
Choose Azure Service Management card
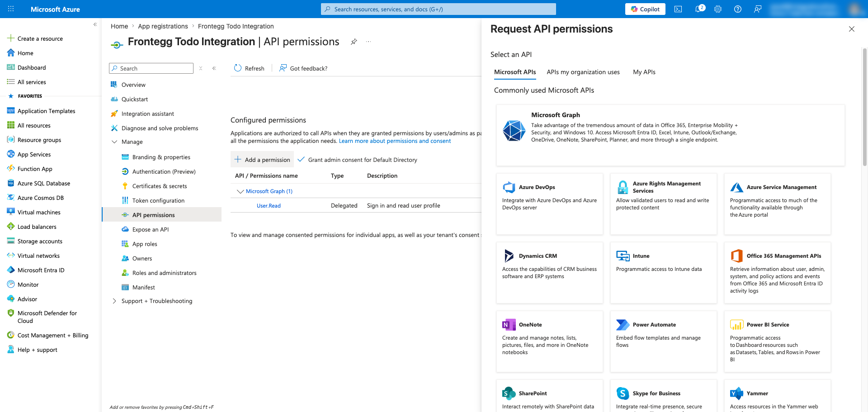[778, 204]
